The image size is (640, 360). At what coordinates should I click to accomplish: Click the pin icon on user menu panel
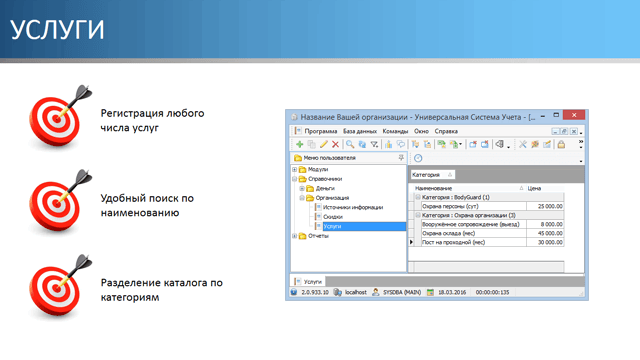[401, 158]
